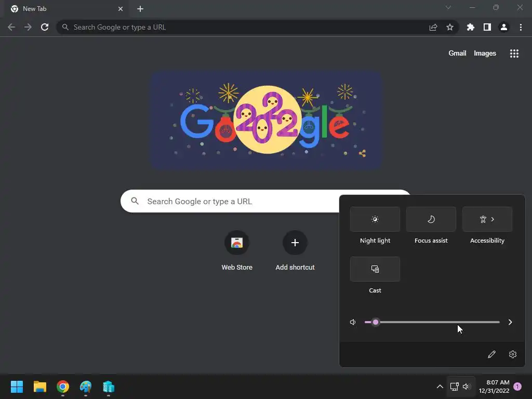Launch File Explorer from the taskbar
The height and width of the screenshot is (399, 532).
(39, 387)
